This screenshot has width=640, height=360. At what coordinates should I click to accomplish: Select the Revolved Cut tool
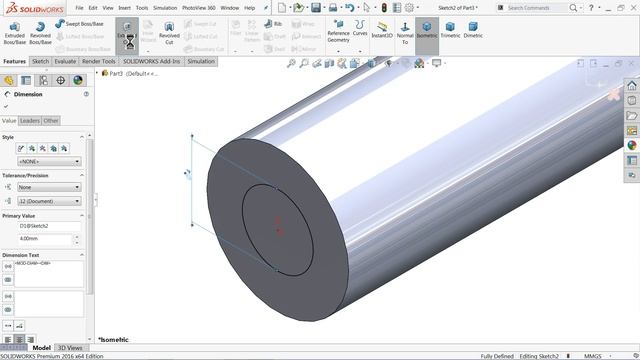(x=169, y=33)
